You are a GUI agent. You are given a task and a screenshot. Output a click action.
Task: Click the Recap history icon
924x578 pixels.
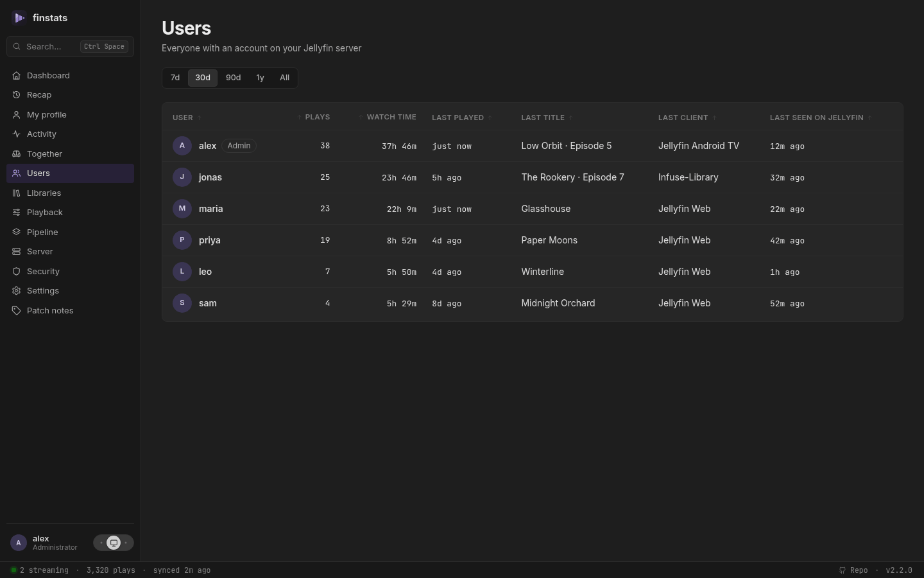point(16,95)
